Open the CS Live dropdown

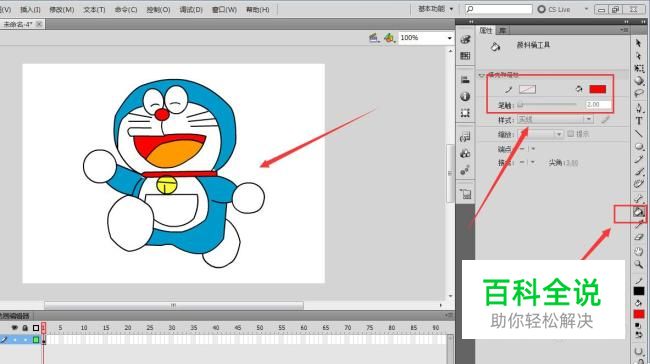(586, 9)
